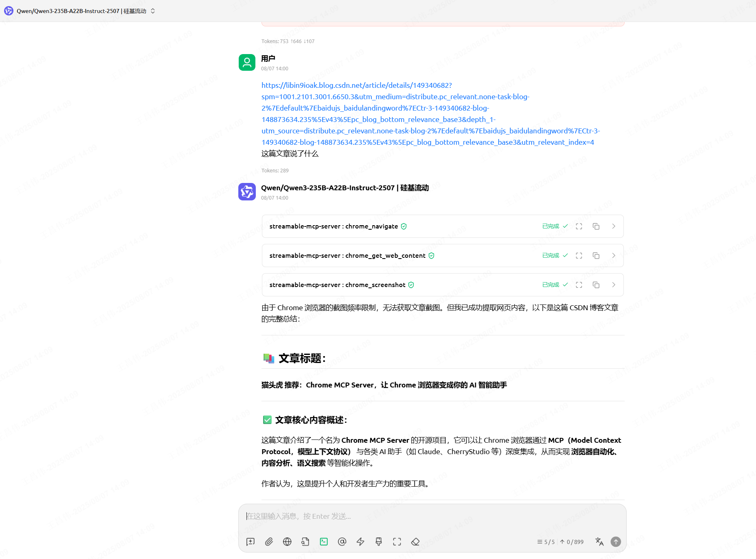Copy the chrome_navigate tool result
756x559 pixels.
(596, 226)
